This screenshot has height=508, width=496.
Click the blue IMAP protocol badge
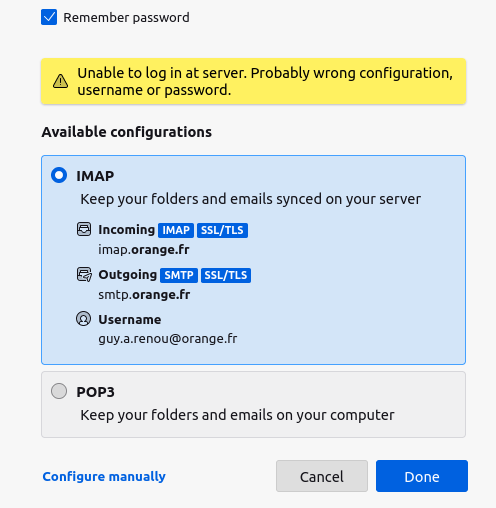[176, 230]
